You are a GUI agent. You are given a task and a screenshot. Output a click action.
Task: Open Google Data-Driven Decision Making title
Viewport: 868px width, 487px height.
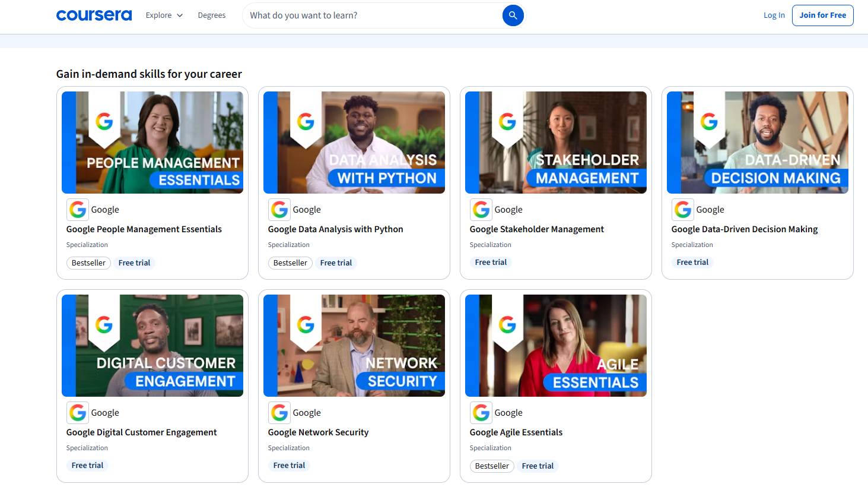(745, 229)
